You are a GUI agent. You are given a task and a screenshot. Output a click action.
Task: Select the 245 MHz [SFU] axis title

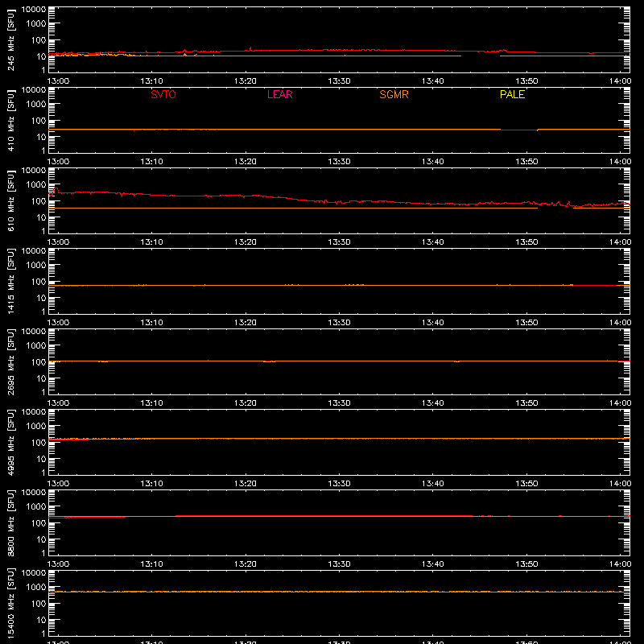tap(11, 39)
